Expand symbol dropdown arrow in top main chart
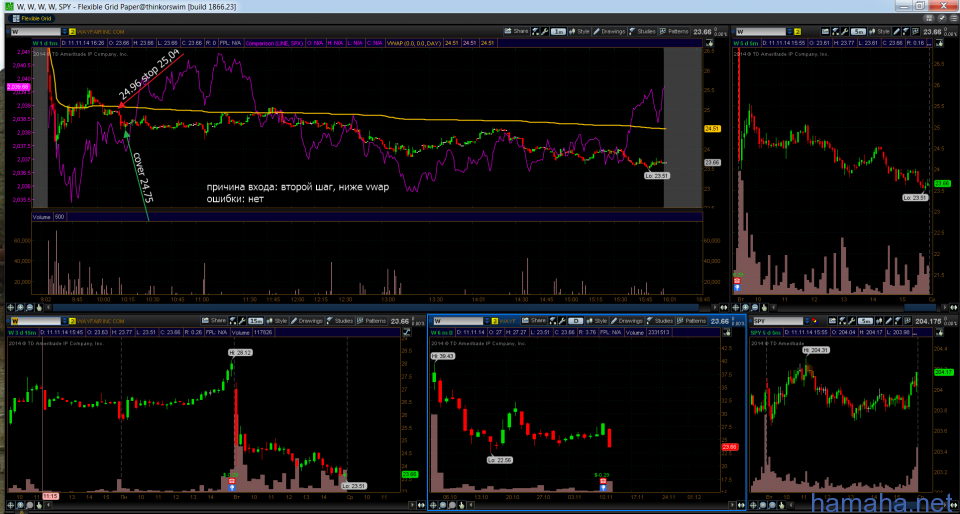The image size is (960, 514). 64,31
